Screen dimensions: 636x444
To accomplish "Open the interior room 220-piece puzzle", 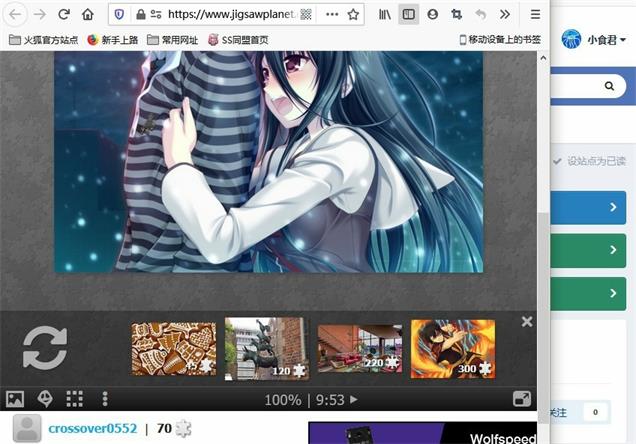I will 360,348.
